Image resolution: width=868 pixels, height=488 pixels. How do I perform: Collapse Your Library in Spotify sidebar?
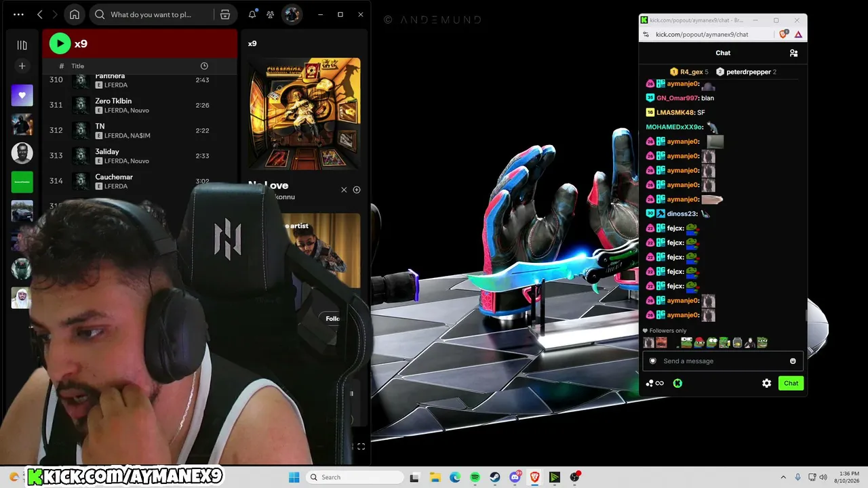(x=22, y=45)
